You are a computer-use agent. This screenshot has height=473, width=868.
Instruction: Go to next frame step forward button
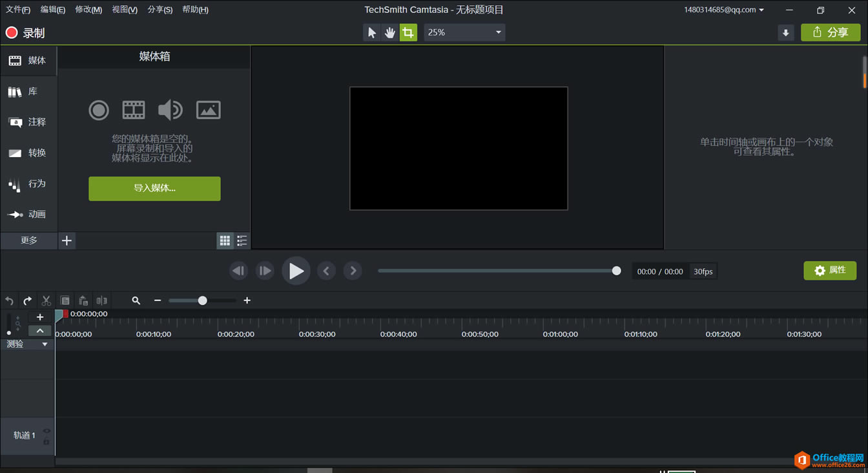265,271
